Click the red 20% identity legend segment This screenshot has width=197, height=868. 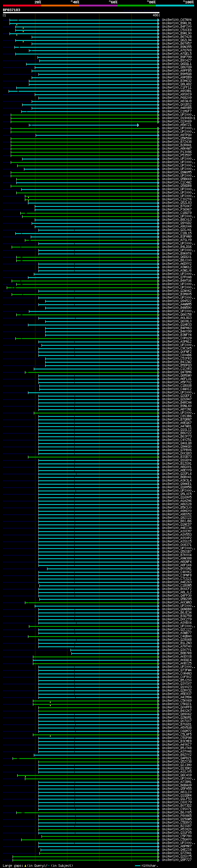[22, 6]
